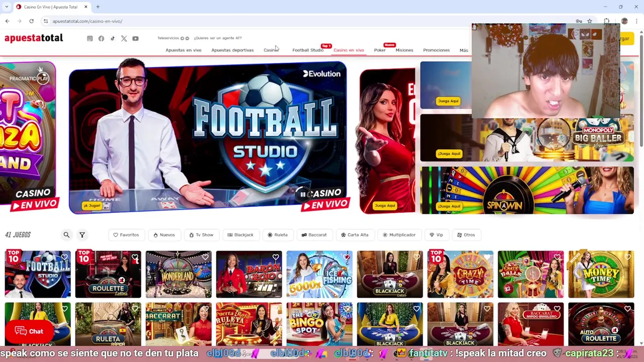Open the browser extensions puzzle icon

coord(607,21)
